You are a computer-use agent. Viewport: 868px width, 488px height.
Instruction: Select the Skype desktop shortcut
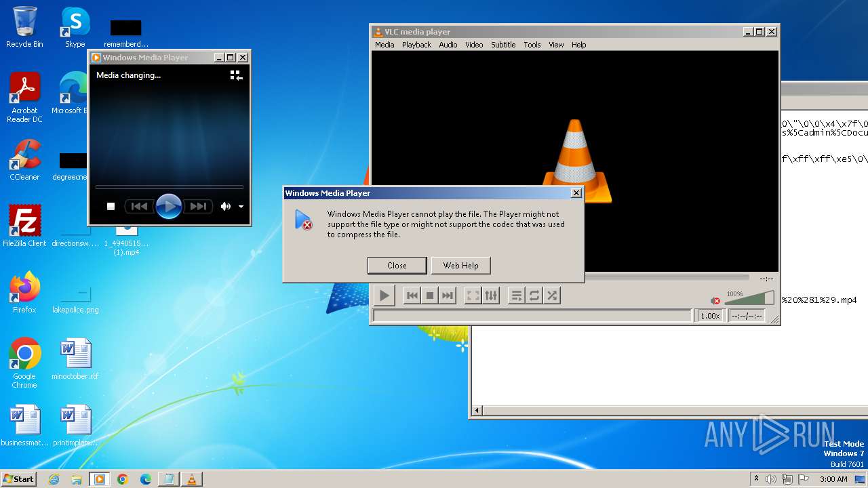[x=75, y=27]
